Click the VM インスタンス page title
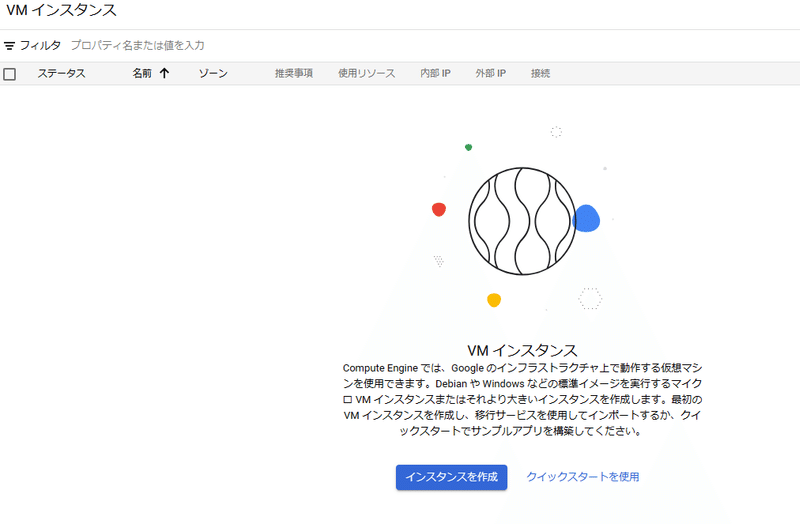800x524 pixels. (61, 10)
